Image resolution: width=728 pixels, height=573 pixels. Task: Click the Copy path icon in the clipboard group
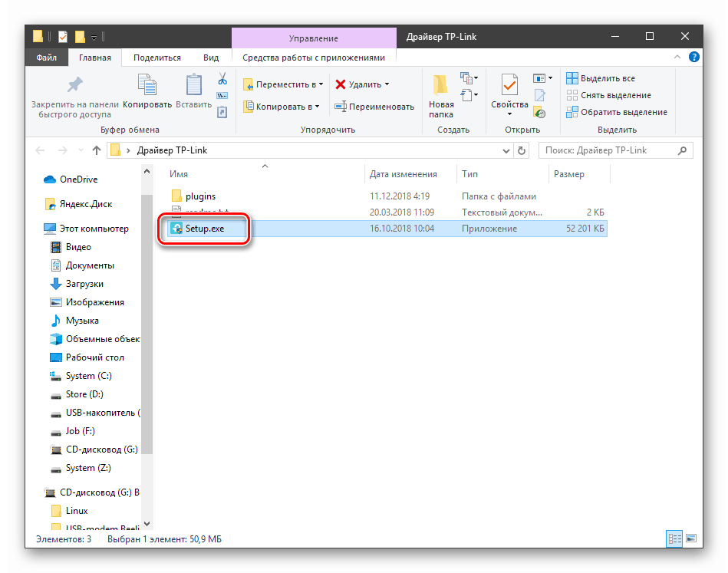tap(222, 96)
